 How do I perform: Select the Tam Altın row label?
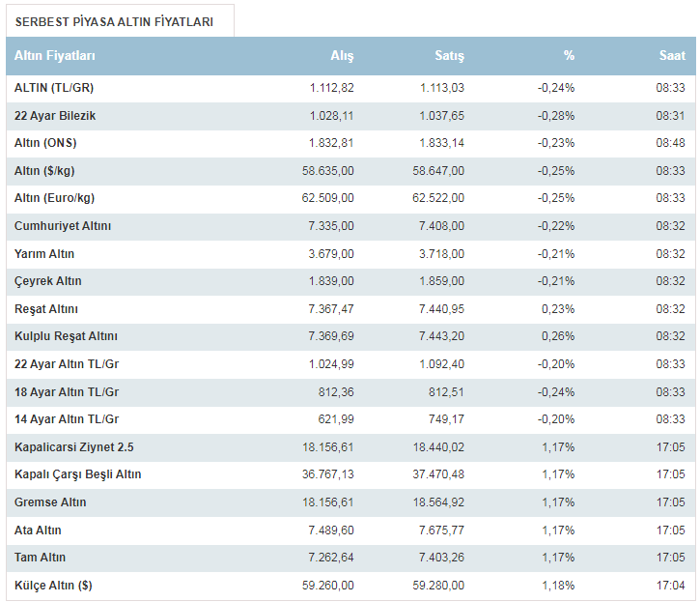tap(41, 558)
